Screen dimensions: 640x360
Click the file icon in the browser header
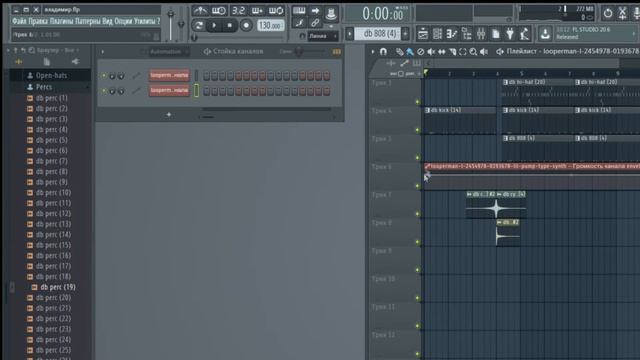click(x=47, y=62)
